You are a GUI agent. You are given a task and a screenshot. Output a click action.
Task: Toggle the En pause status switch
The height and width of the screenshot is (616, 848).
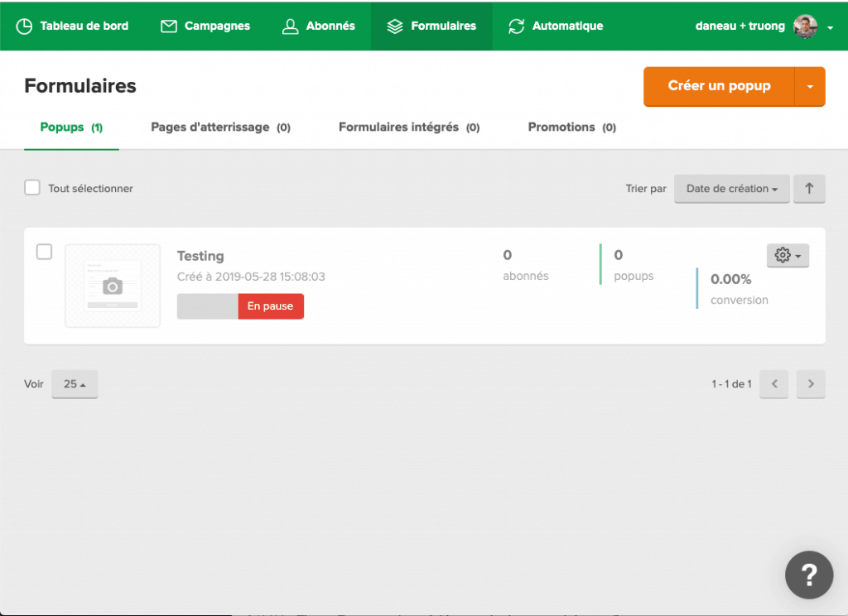pyautogui.click(x=240, y=306)
